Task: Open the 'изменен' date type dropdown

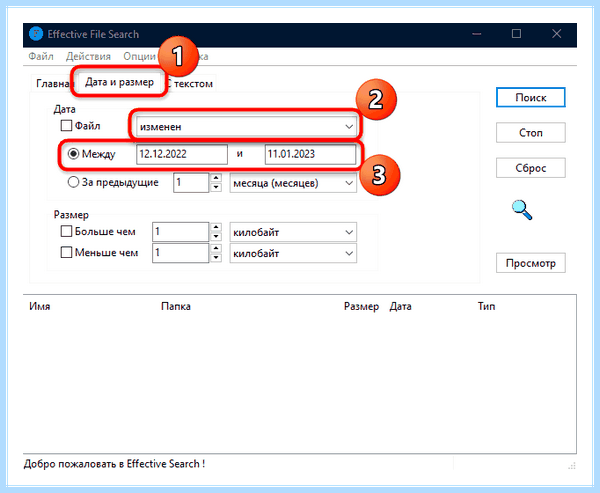Action: (246, 126)
